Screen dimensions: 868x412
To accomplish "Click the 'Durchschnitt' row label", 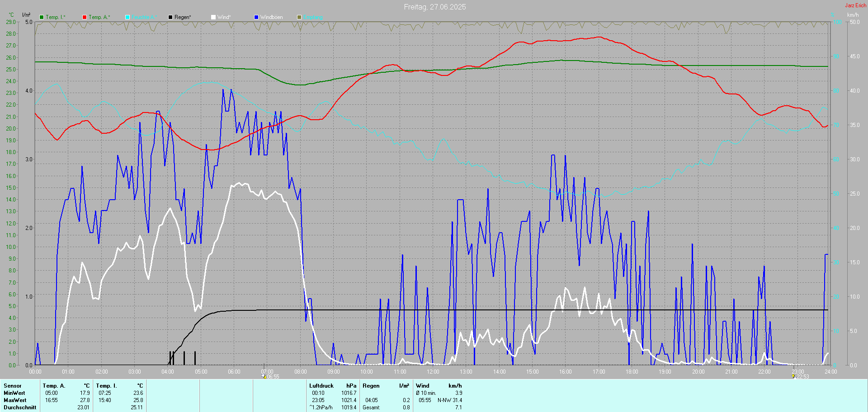I will (x=20, y=407).
